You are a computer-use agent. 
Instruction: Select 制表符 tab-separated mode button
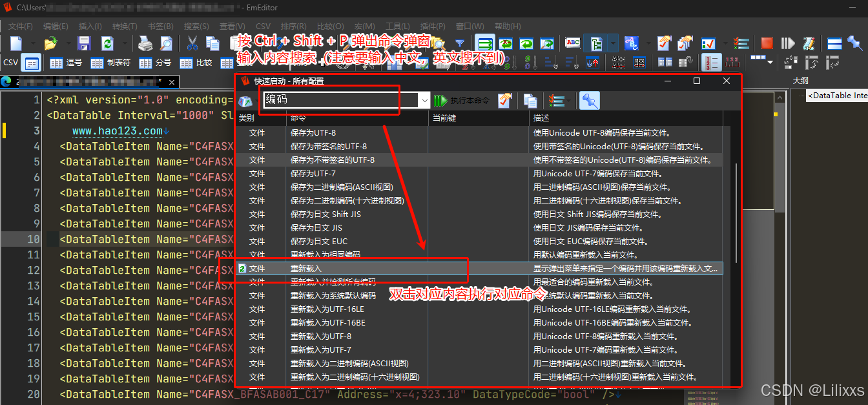tap(110, 63)
